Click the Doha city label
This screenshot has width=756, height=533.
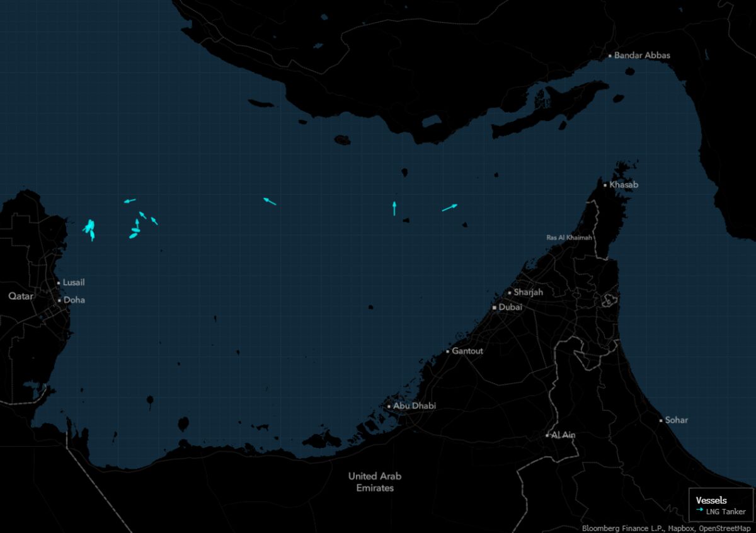click(x=74, y=301)
